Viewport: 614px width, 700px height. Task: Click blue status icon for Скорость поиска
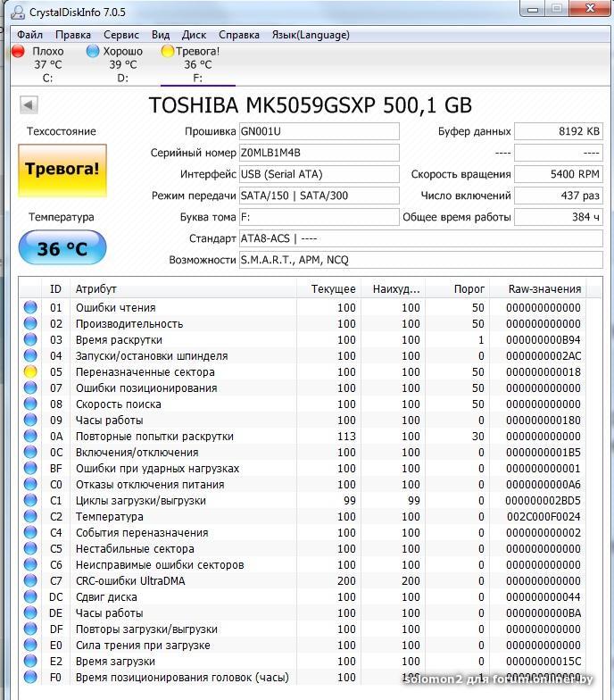tap(30, 404)
